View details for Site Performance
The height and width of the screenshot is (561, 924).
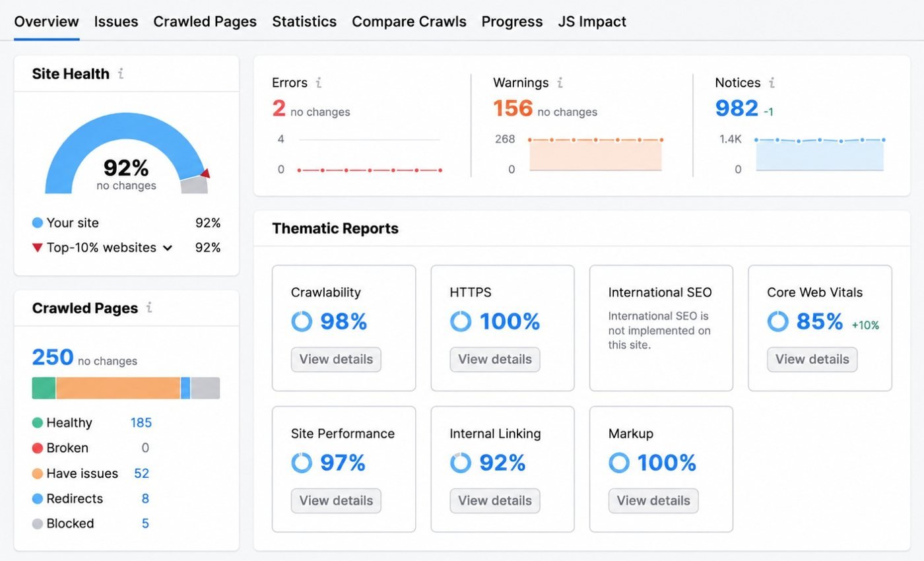pos(336,500)
